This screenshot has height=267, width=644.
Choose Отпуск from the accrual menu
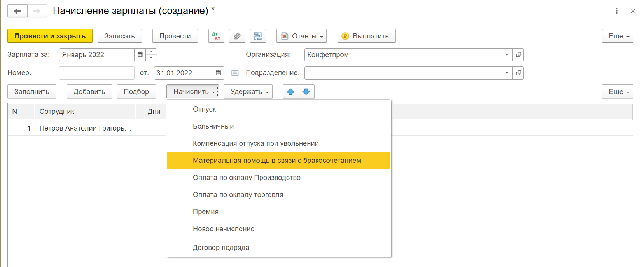(278, 109)
